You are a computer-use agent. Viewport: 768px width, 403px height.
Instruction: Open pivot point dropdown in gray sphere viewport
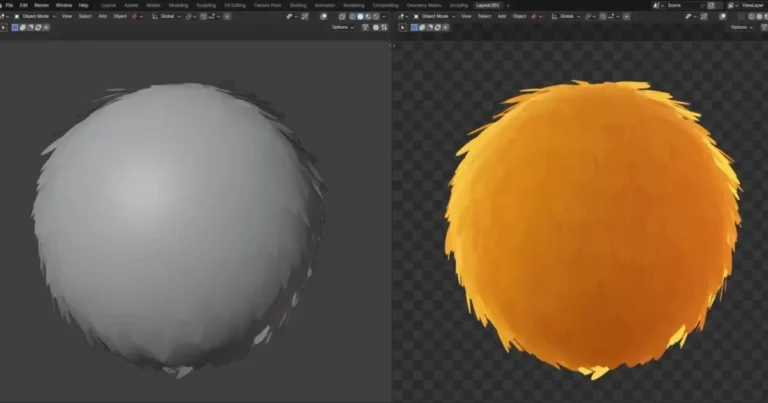[x=189, y=16]
